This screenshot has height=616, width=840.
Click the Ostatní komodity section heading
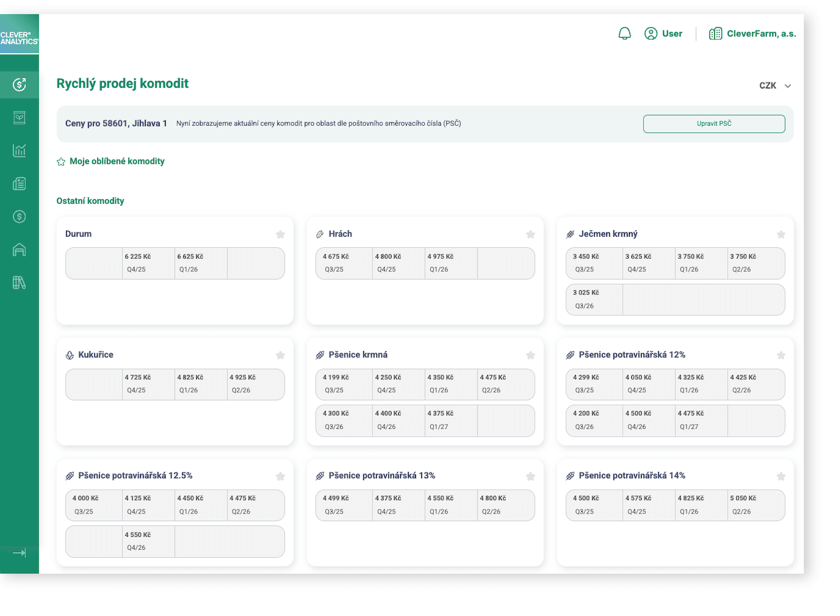click(x=90, y=201)
